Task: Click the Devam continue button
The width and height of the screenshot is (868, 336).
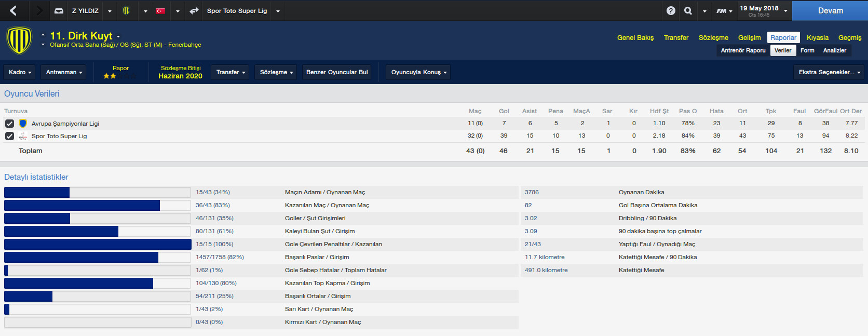Action: [830, 10]
